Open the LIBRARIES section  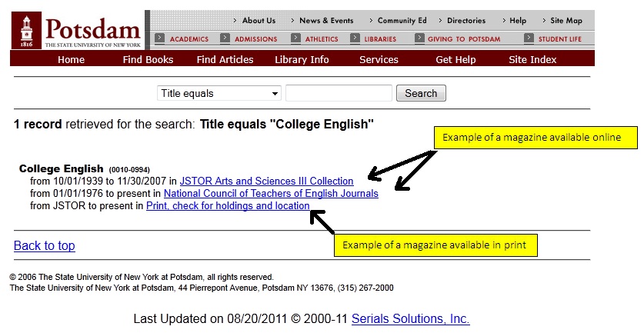pyautogui.click(x=380, y=39)
